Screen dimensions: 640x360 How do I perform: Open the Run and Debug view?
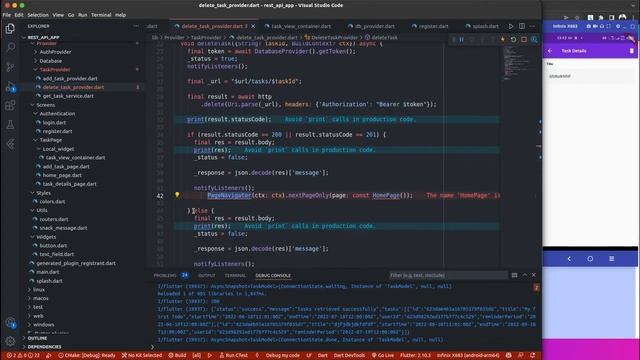(10, 86)
